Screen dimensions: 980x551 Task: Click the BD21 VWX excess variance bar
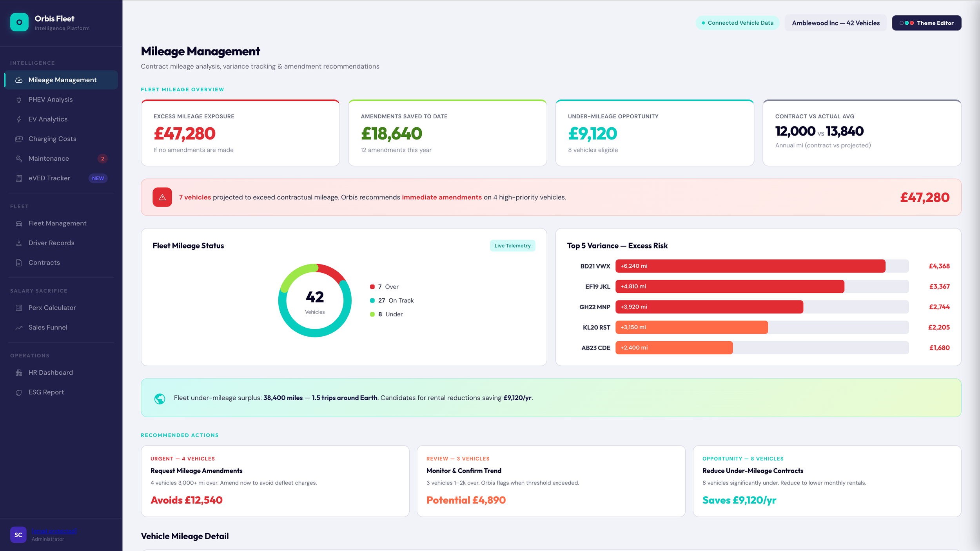(750, 266)
